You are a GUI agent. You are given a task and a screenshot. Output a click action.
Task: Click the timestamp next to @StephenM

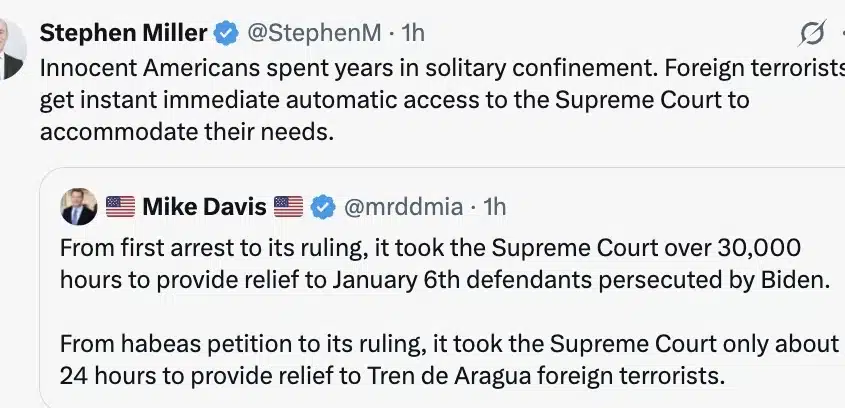[x=412, y=33]
